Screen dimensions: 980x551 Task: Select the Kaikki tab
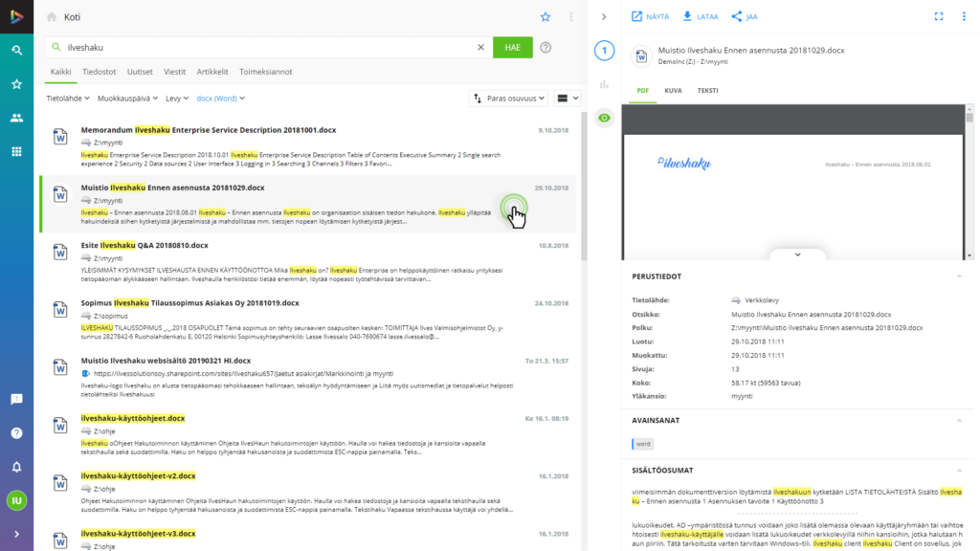point(60,72)
